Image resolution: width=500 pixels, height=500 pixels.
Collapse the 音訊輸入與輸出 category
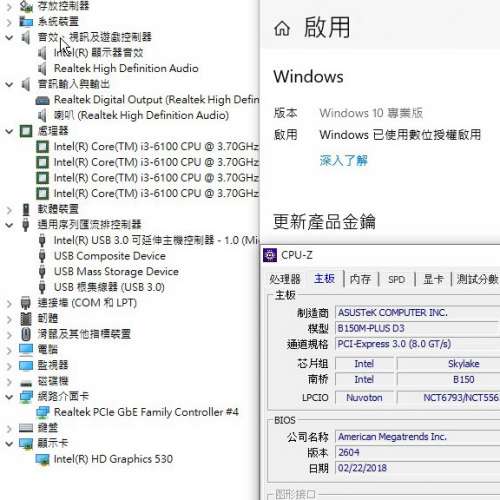(9, 84)
